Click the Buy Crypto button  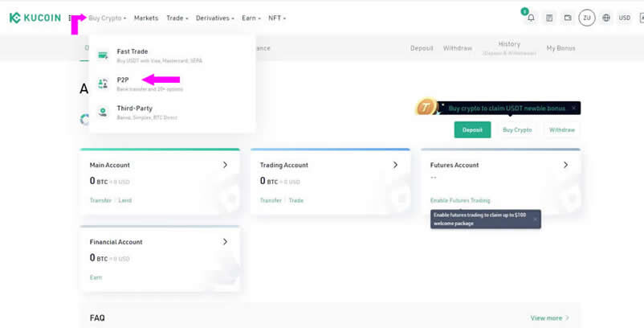click(x=517, y=130)
